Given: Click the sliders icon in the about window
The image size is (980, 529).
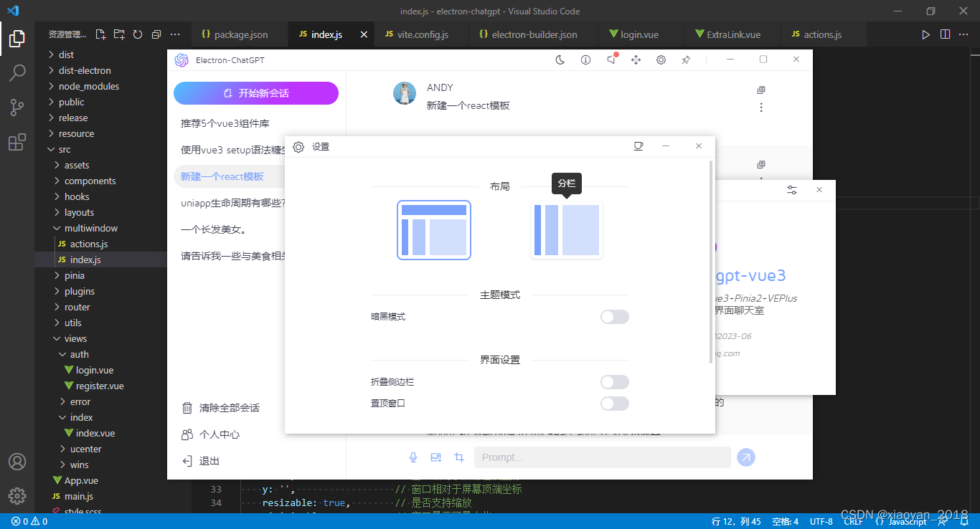Looking at the screenshot, I should click(x=792, y=190).
